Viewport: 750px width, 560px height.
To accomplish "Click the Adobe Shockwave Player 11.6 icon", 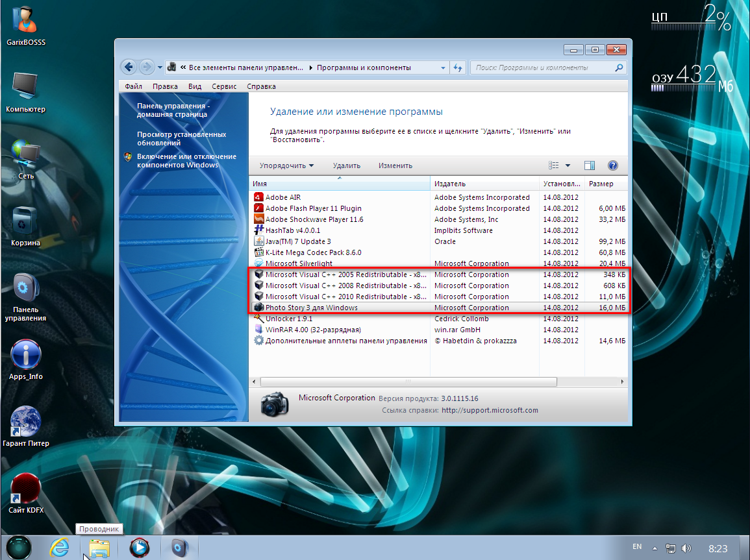I will (259, 219).
